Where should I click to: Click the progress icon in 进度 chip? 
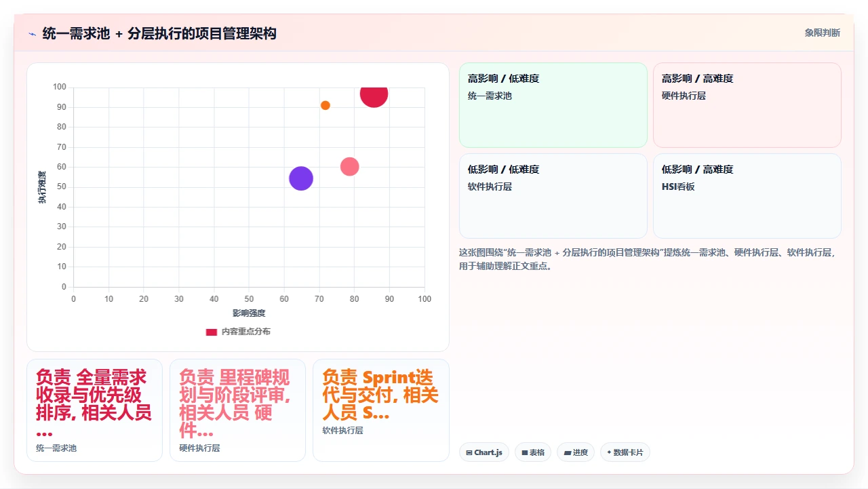567,452
